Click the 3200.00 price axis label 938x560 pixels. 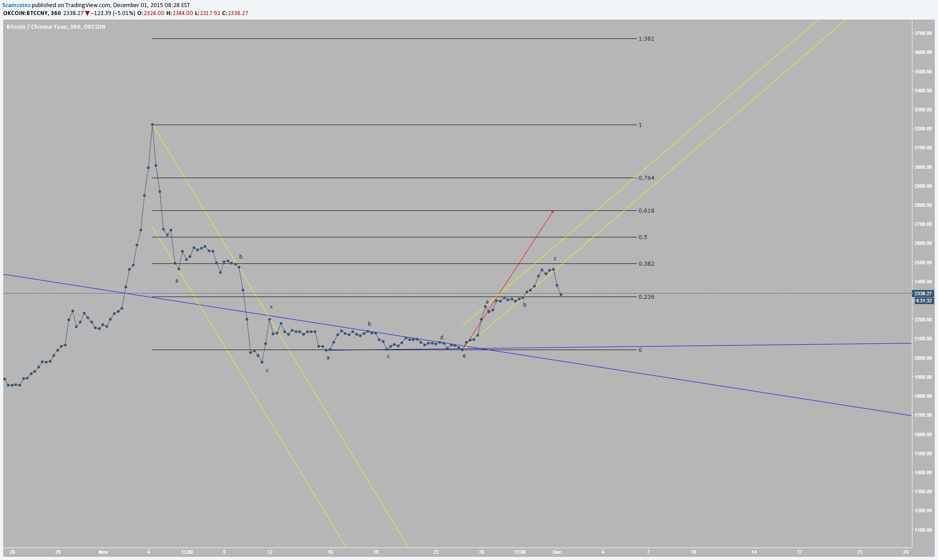point(923,129)
